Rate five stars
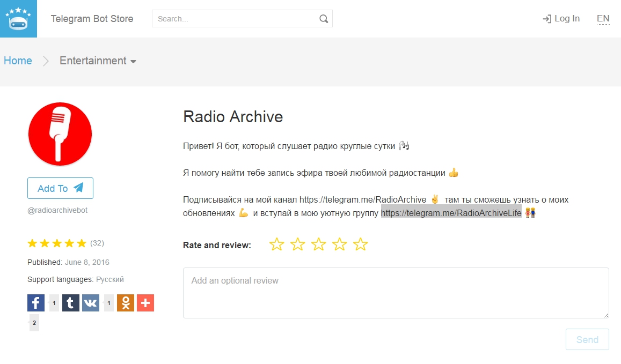Viewport: 621px width, 364px height. (x=360, y=244)
